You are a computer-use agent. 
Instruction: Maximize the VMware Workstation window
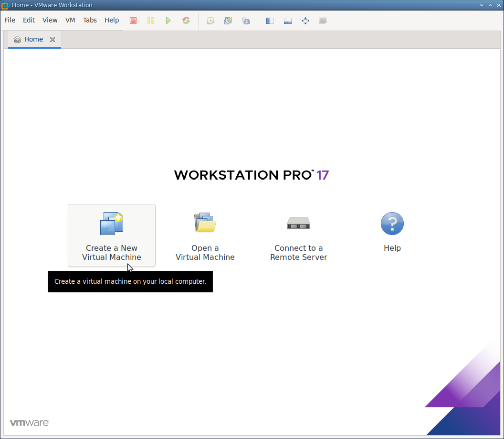point(490,5)
